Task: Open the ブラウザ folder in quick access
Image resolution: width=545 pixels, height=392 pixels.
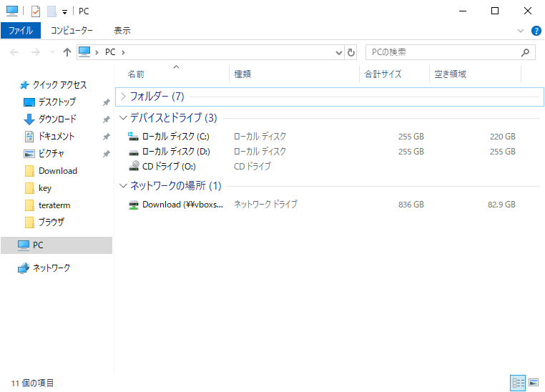Action: [51, 222]
